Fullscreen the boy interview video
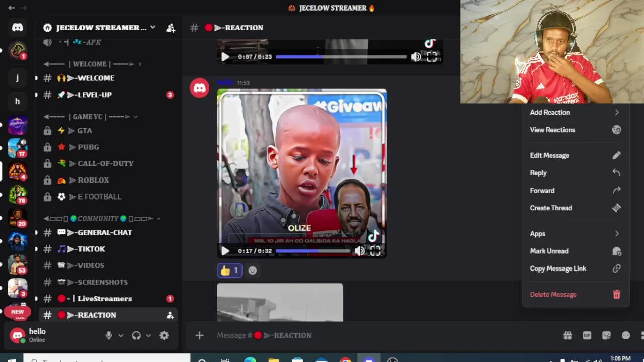Screen dimensions: 644x362 (376, 251)
